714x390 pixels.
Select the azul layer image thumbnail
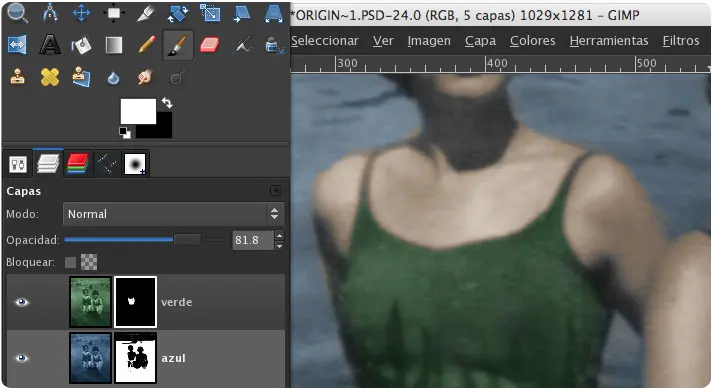pos(90,358)
